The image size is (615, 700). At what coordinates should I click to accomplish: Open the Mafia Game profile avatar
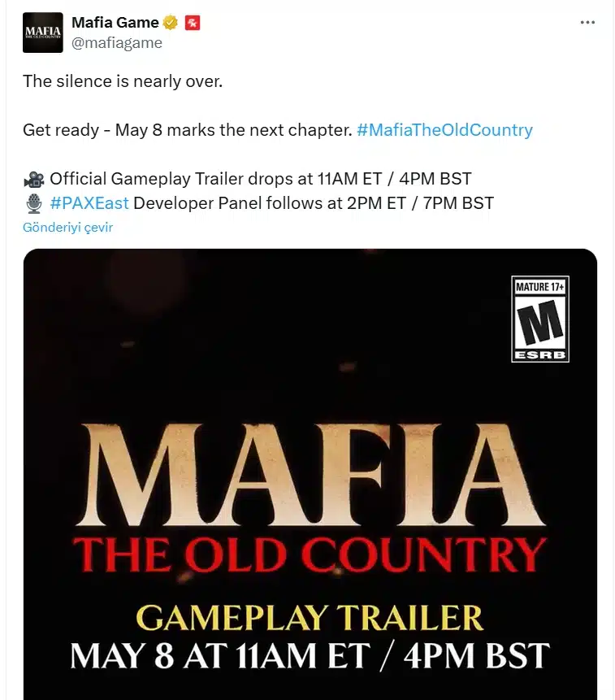coord(43,33)
